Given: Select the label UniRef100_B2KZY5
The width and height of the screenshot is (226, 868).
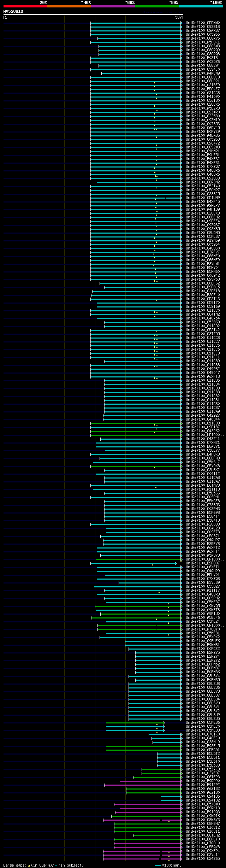Looking at the screenshot, I should click(x=203, y=653).
